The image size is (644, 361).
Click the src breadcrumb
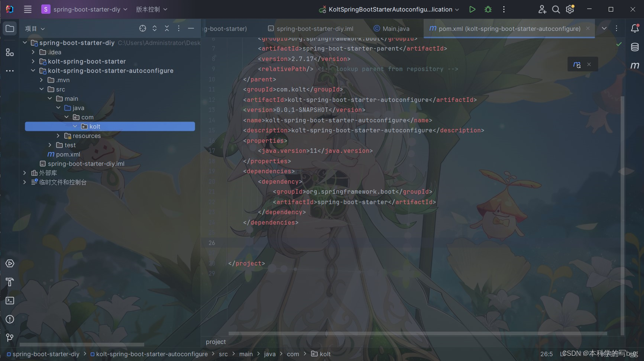(x=223, y=354)
